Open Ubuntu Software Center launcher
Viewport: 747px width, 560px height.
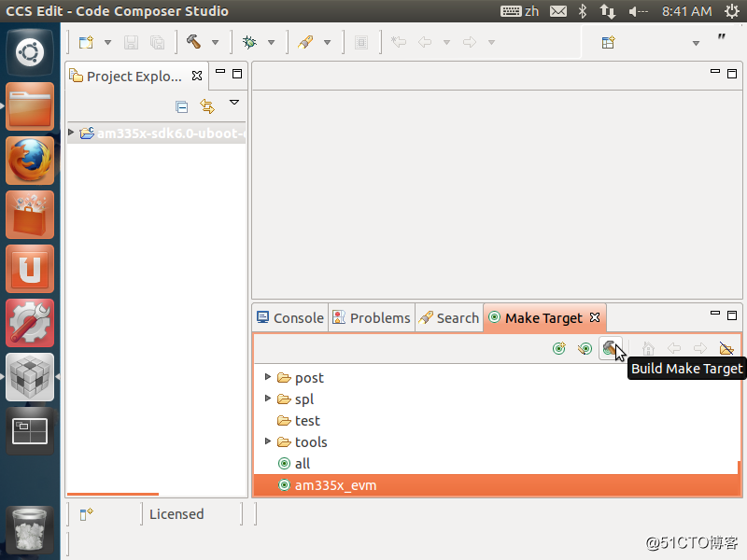[x=30, y=215]
